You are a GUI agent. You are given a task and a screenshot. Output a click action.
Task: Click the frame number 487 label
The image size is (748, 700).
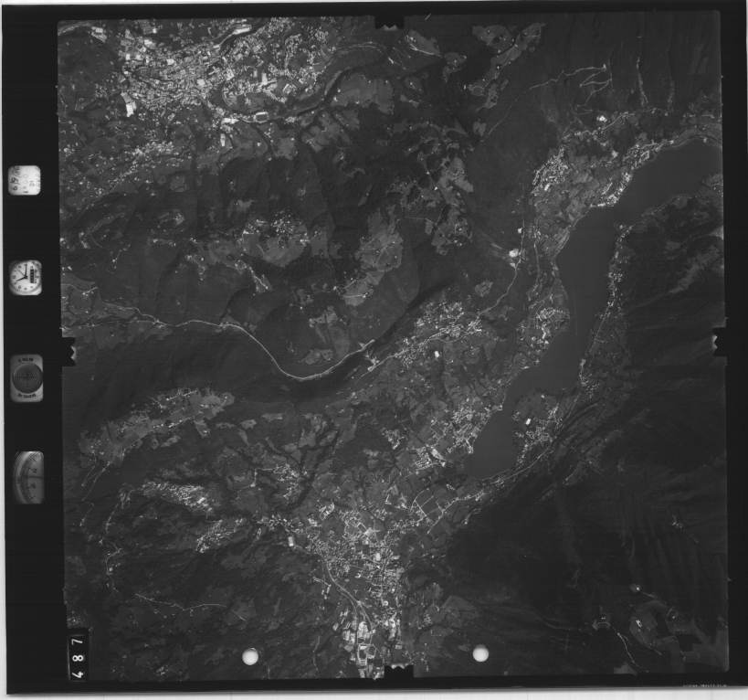(x=77, y=654)
